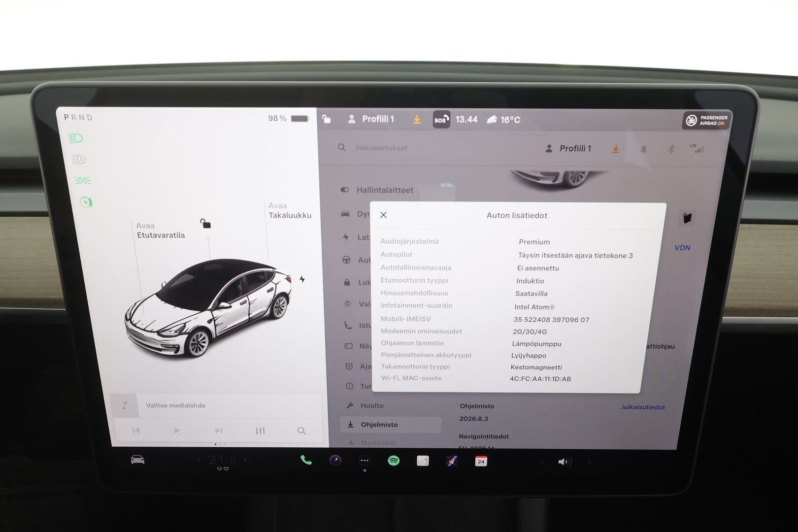Close the Auton lisätiedot dialog
The height and width of the screenshot is (532, 798).
tap(383, 215)
